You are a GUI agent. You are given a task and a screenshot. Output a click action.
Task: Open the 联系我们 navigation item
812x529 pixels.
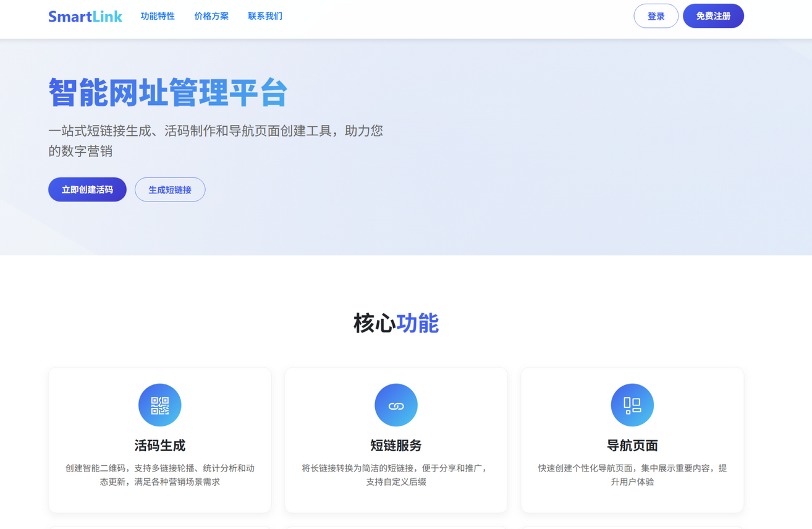tap(264, 16)
